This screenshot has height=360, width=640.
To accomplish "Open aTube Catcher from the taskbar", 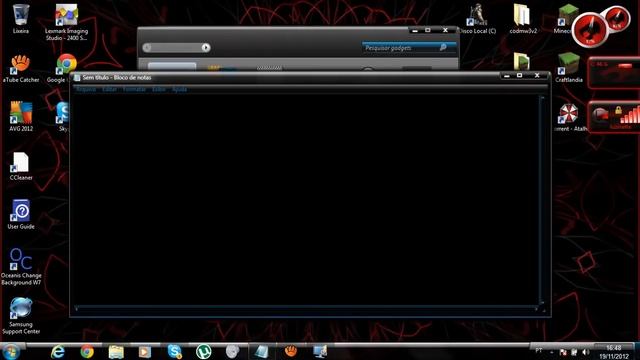I will 291,351.
